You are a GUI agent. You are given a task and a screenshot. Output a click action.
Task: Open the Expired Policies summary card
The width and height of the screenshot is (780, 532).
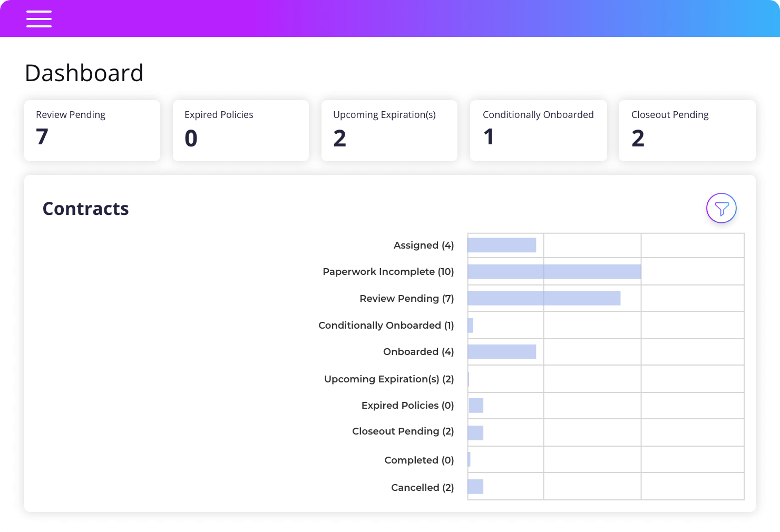[x=241, y=131]
